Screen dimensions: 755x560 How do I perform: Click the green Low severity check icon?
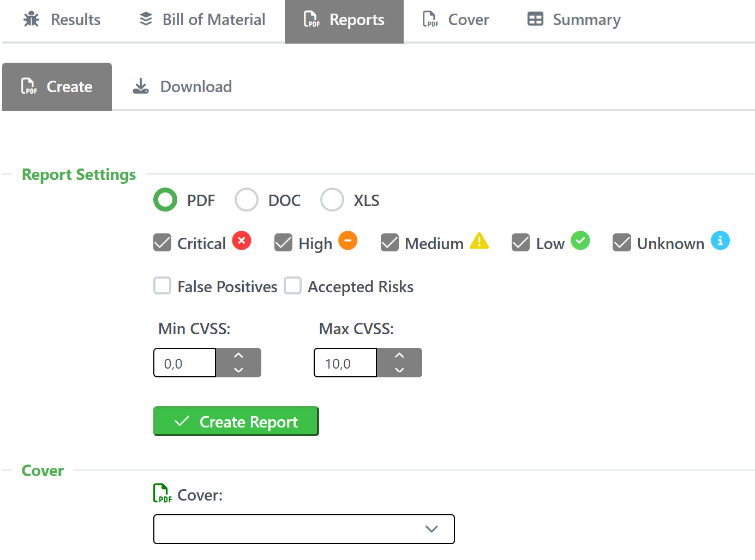(x=580, y=240)
